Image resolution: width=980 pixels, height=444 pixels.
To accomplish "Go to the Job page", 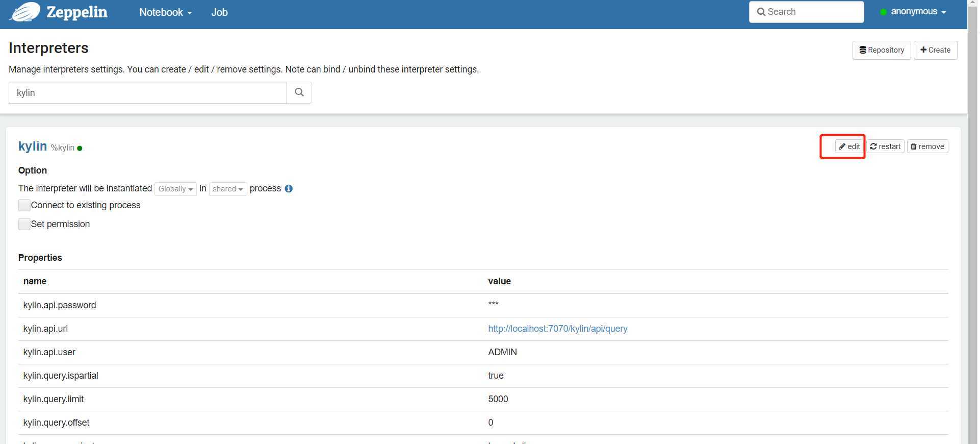I will click(x=219, y=12).
